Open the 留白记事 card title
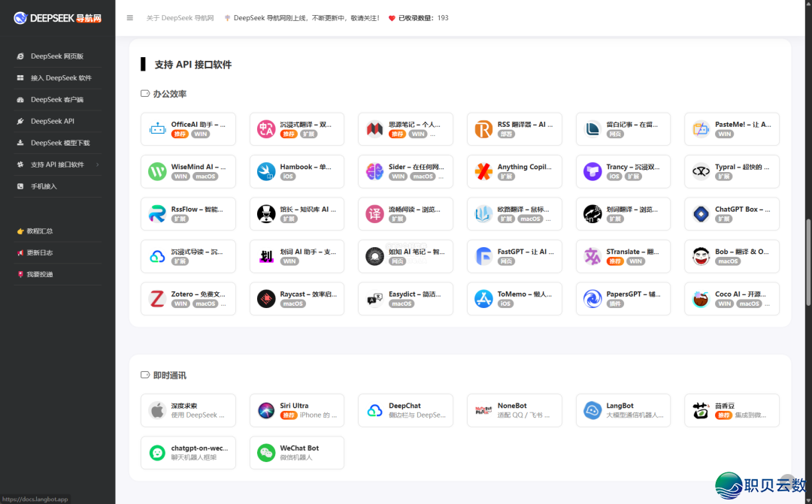 coord(632,125)
